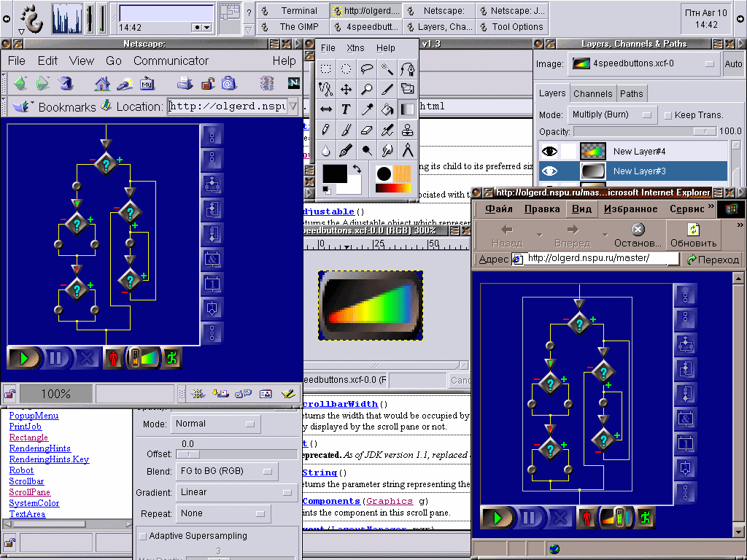Choose the Pencil tool in GIMP

(326, 130)
